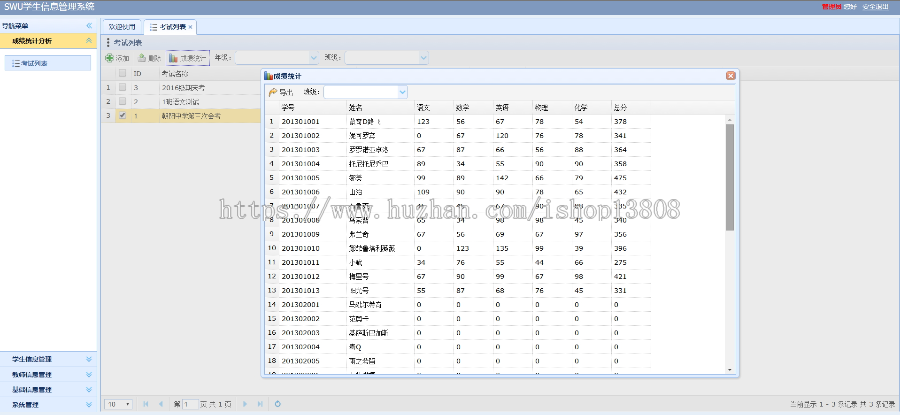Click the bar-chart icon in dialog title
The image size is (900, 415).
tap(268, 76)
